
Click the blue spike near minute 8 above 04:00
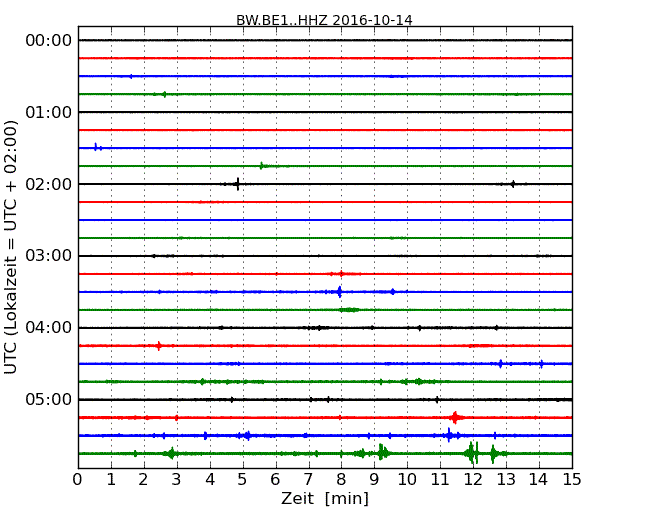[x=340, y=292]
